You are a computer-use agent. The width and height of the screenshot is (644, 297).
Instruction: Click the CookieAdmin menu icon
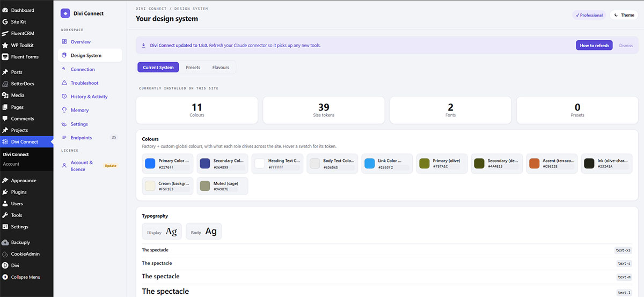point(5,254)
